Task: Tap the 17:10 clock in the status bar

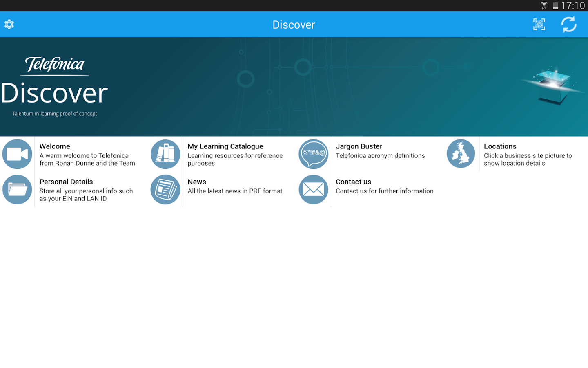Action: coord(573,6)
